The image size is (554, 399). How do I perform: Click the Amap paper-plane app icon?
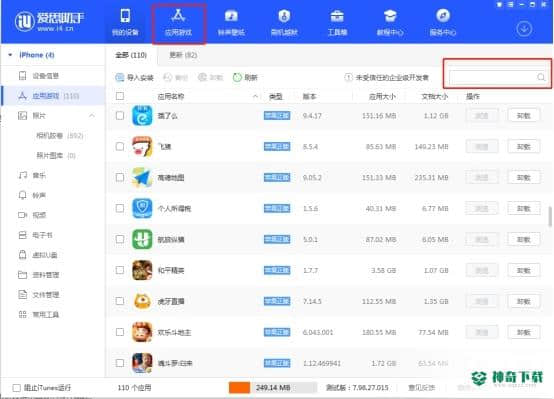[142, 177]
